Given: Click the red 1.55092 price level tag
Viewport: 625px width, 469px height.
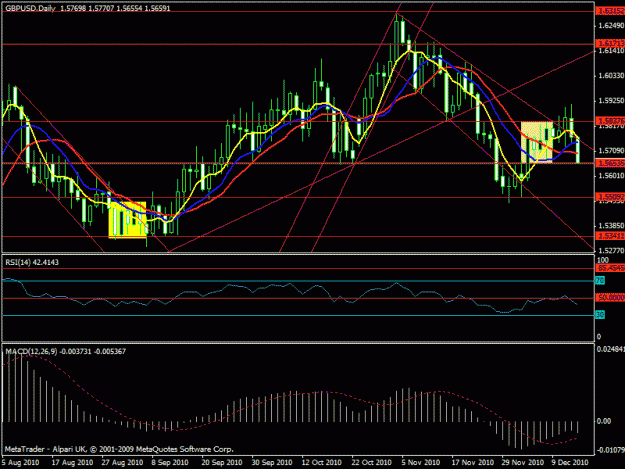Looking at the screenshot, I should [x=610, y=197].
